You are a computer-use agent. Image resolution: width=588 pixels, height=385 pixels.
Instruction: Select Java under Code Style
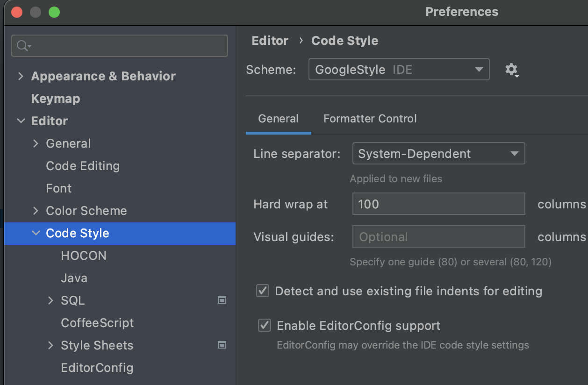[74, 278]
